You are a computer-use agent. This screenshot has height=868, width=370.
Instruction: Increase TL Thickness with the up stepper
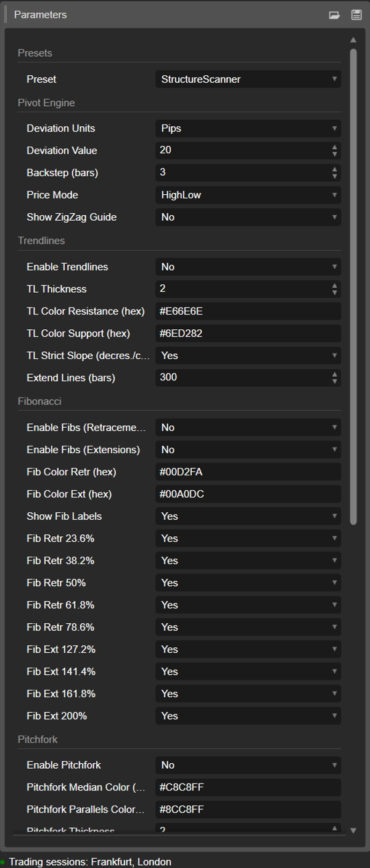point(335,286)
